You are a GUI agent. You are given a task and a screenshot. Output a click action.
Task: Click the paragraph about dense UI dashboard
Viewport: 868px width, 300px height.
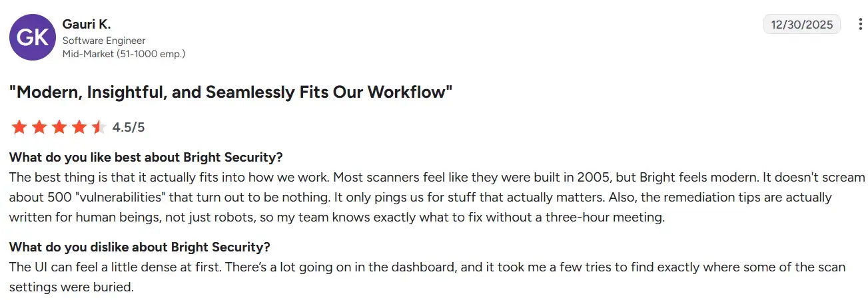point(427,277)
